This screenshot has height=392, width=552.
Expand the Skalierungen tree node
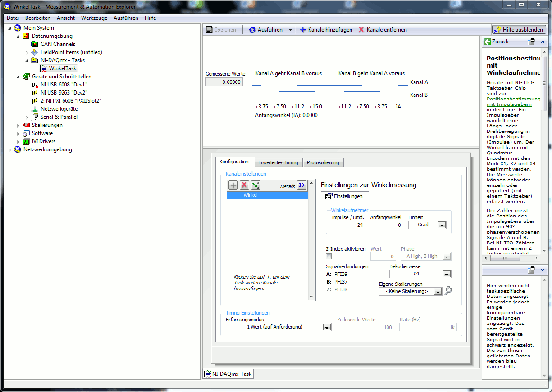point(18,125)
